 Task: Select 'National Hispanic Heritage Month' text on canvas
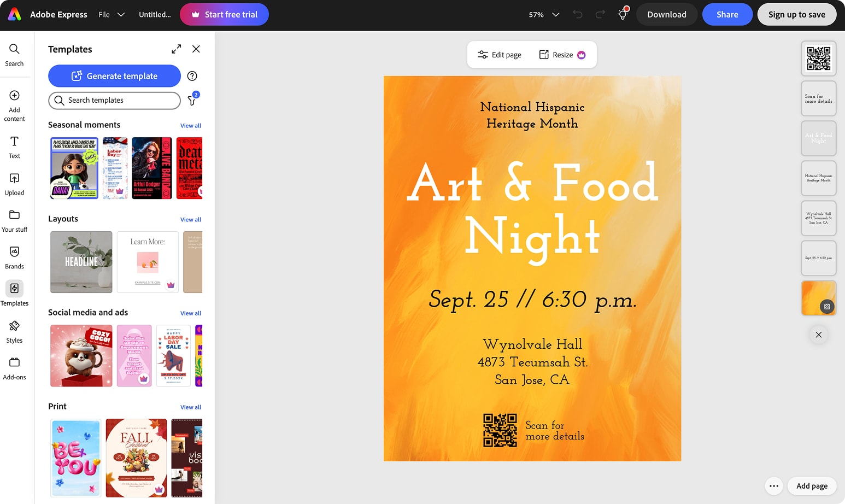point(532,115)
